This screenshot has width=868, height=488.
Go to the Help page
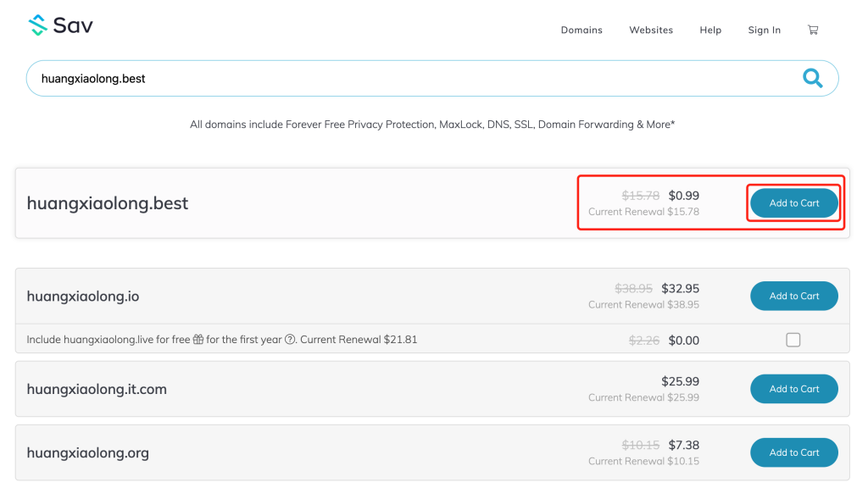(710, 30)
